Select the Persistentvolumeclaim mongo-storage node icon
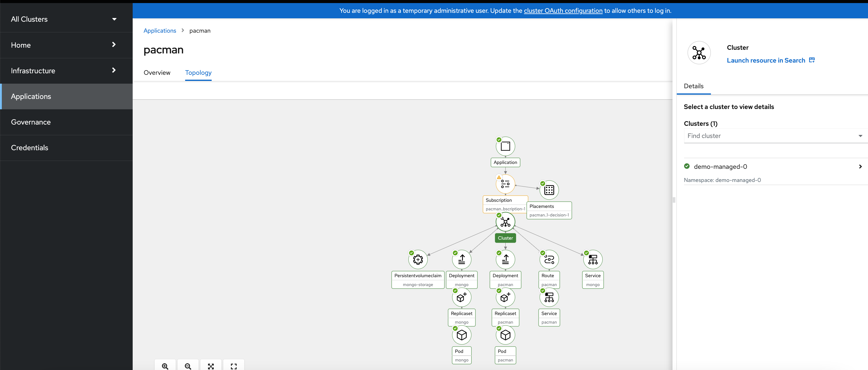 pos(418,259)
